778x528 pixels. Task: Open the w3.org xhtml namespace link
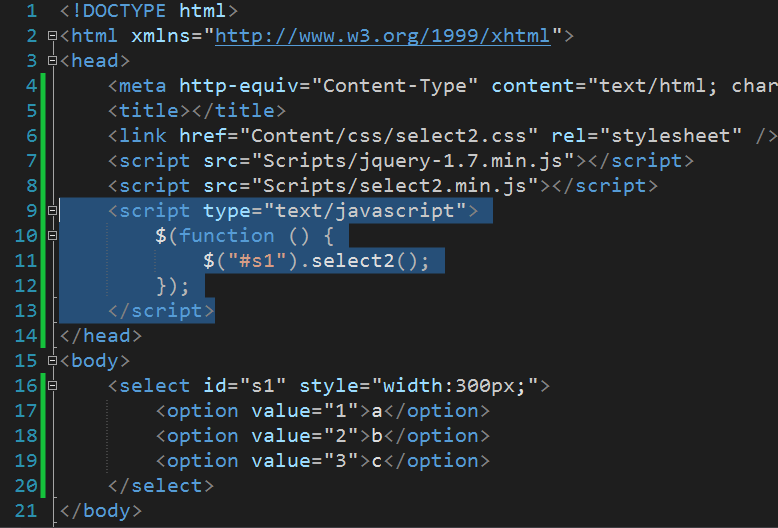383,36
